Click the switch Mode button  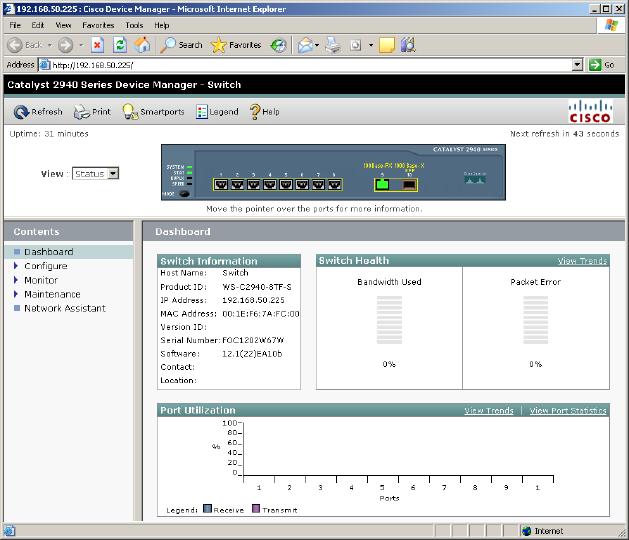click(x=185, y=194)
